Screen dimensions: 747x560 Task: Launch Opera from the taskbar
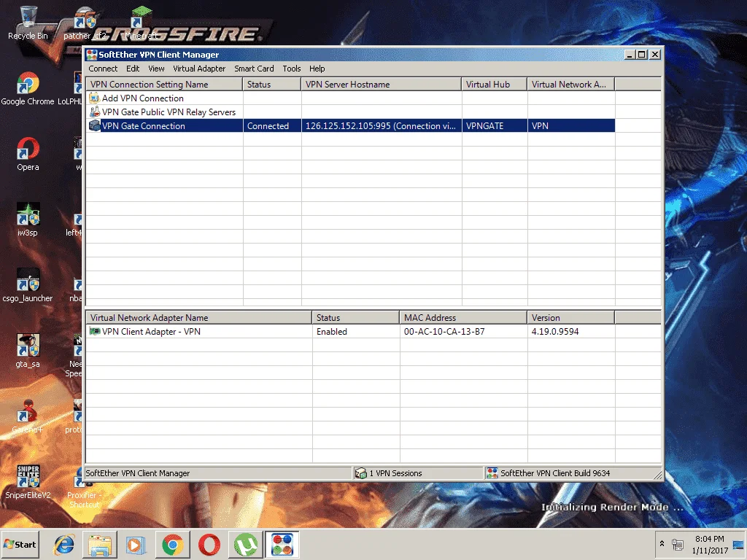(x=209, y=545)
